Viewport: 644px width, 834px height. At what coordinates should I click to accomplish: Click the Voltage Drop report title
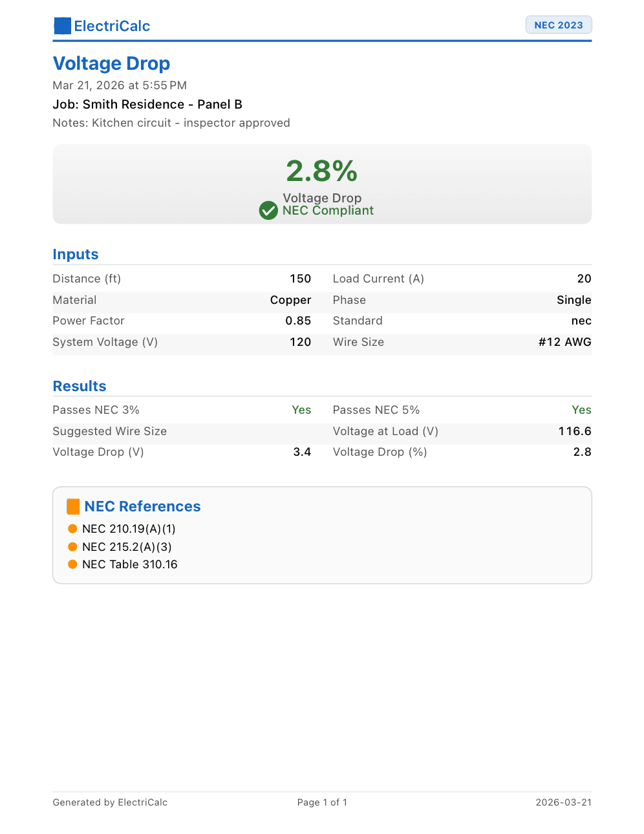point(111,63)
